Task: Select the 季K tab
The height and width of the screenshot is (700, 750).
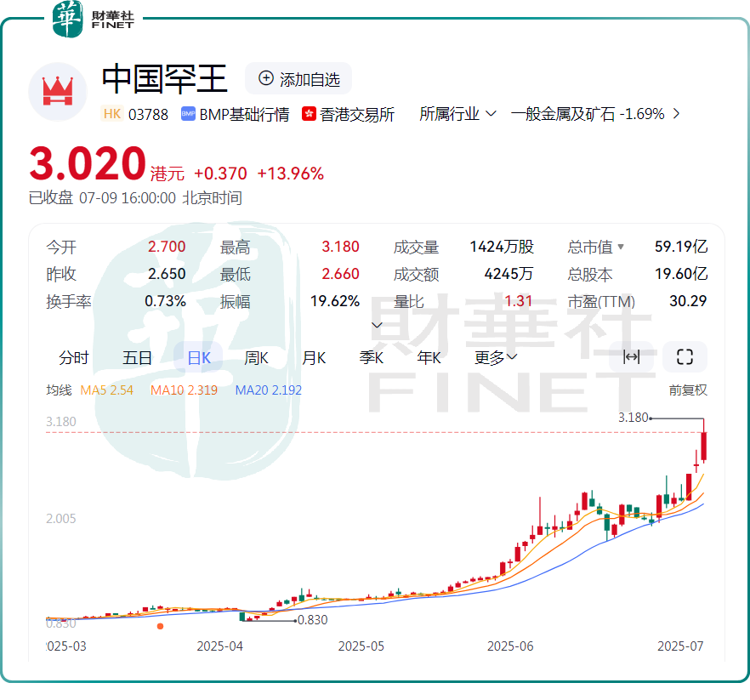Action: pyautogui.click(x=371, y=357)
